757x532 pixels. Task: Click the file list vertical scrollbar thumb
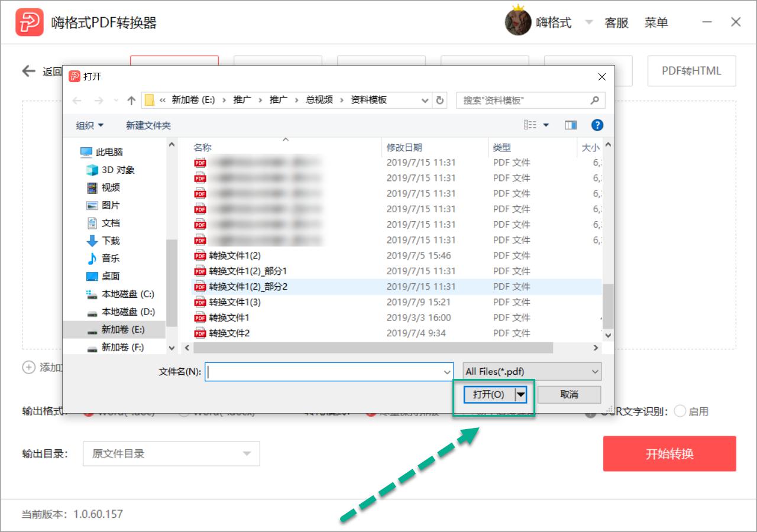608,306
